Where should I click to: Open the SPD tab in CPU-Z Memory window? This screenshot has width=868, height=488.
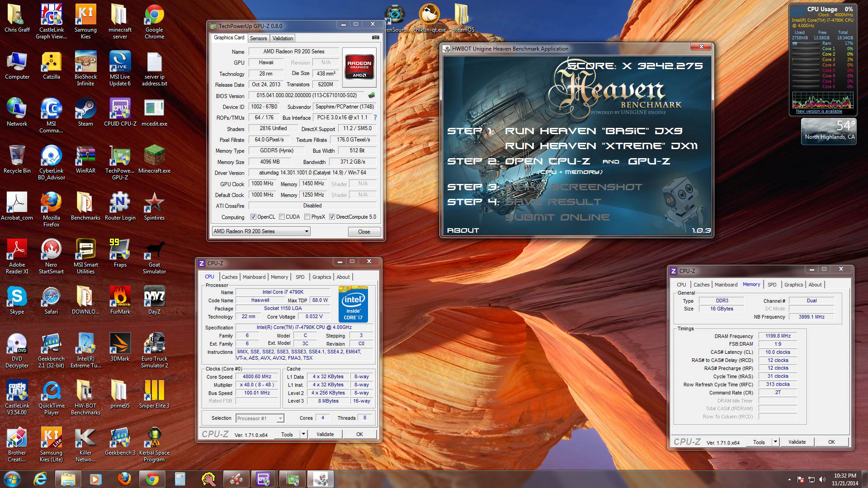(772, 285)
